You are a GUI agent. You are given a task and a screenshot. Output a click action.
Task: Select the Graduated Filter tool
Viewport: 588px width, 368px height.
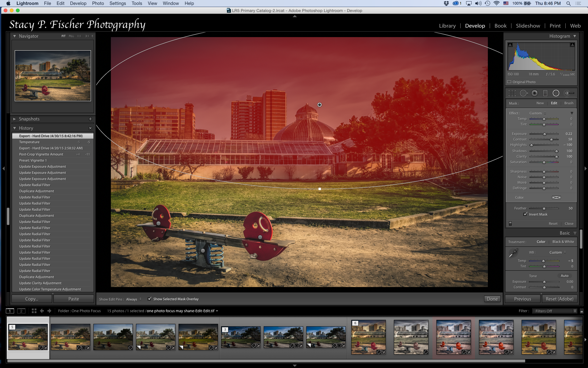[545, 93]
